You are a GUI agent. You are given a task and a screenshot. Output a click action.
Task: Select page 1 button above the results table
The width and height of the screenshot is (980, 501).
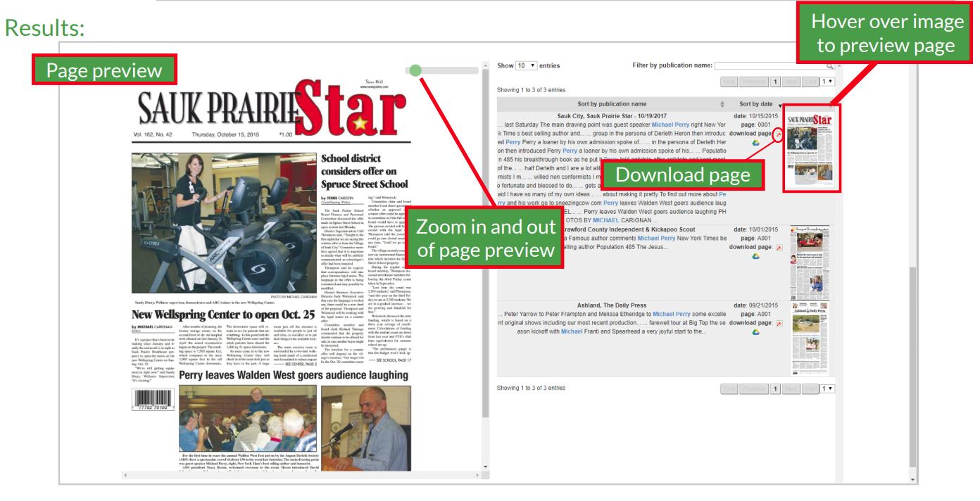tap(775, 82)
